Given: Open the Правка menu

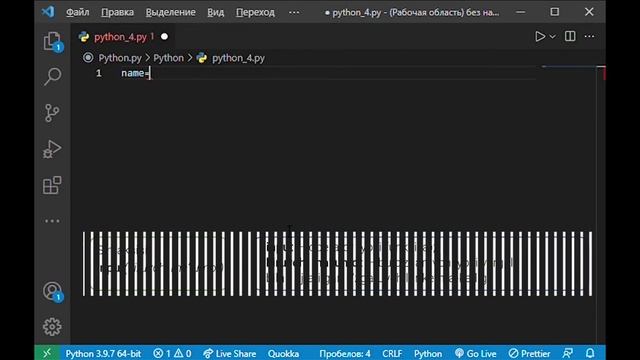Looking at the screenshot, I should click(x=118, y=12).
